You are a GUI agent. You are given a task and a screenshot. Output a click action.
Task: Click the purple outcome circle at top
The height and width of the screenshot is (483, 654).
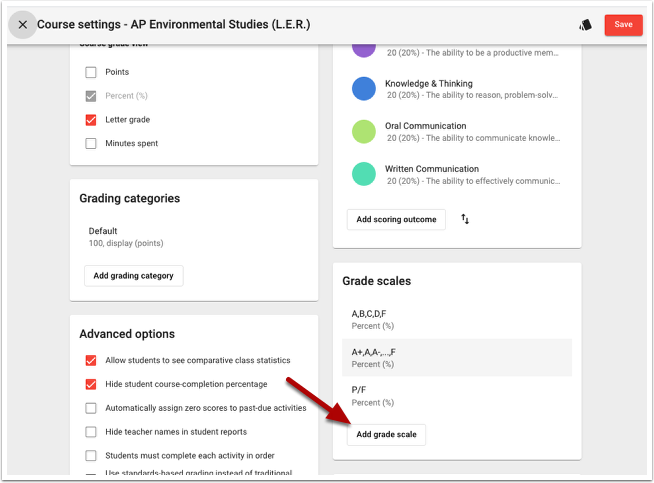pyautogui.click(x=364, y=47)
